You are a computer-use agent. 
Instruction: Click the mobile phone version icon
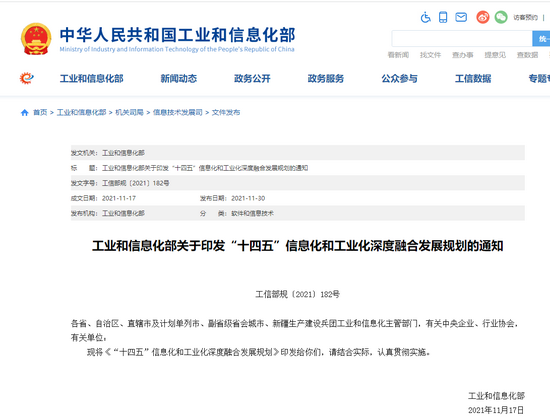click(x=443, y=17)
